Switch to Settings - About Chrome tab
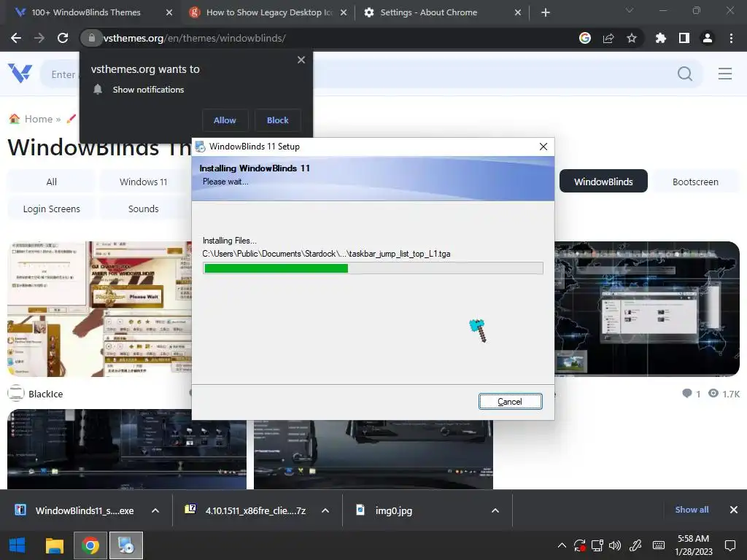Image resolution: width=747 pixels, height=560 pixels. pos(428,12)
